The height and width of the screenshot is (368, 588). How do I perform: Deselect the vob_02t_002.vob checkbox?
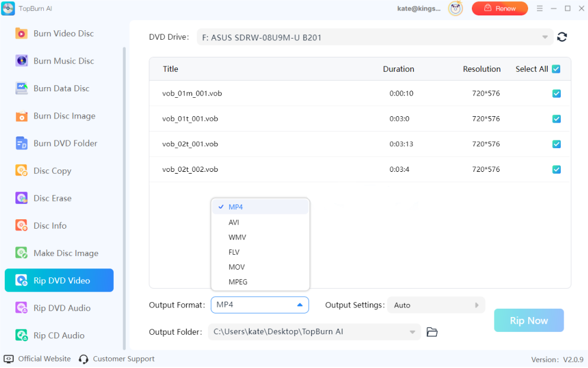click(556, 169)
